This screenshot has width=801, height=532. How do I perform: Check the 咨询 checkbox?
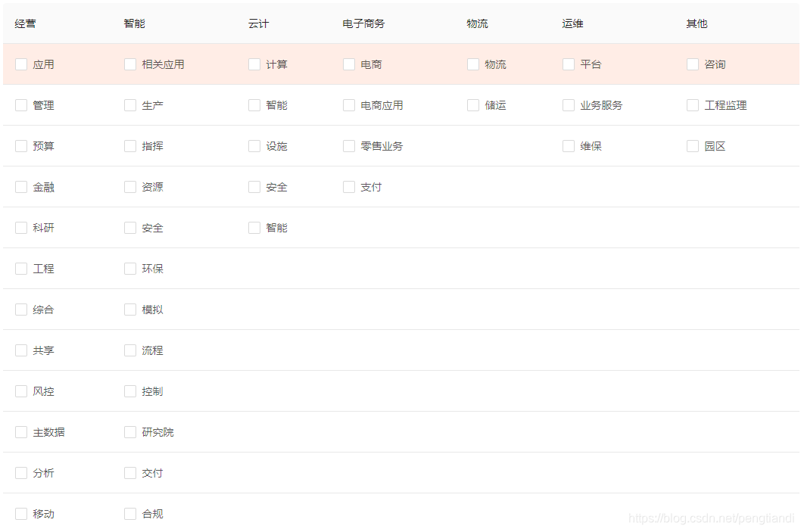(693, 64)
